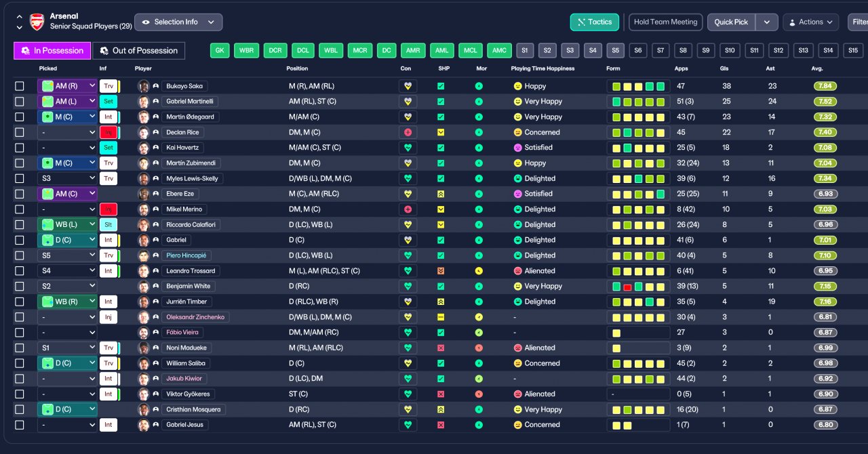The width and height of the screenshot is (868, 454).
Task: Click Saka's 7.84 average rating pill
Action: [x=825, y=86]
